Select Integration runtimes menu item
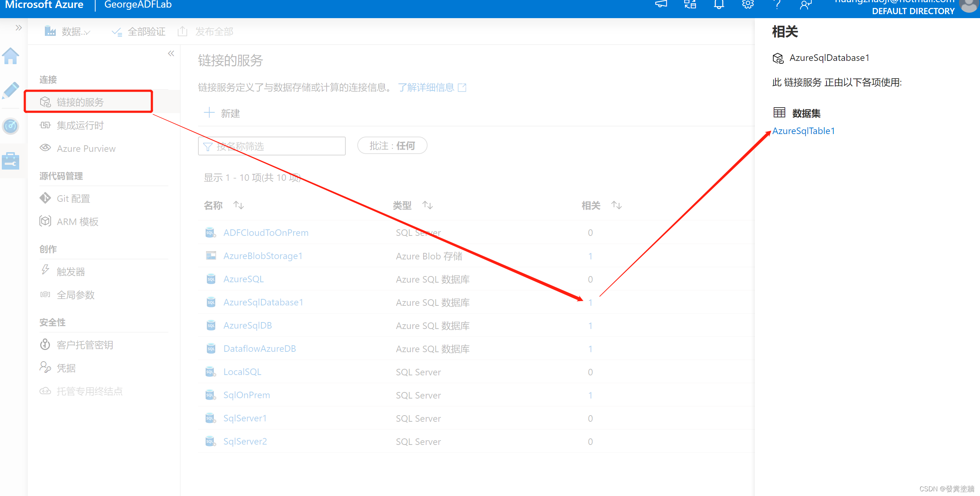The width and height of the screenshot is (980, 496). (80, 125)
